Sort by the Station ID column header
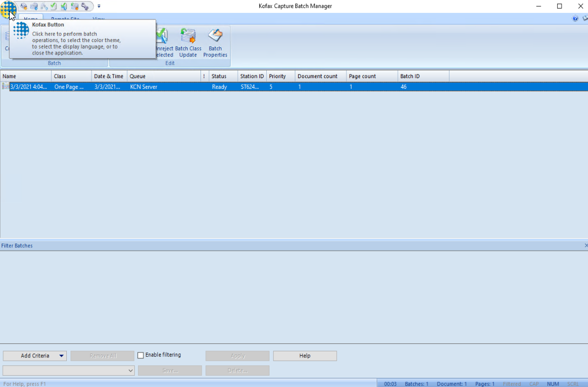The width and height of the screenshot is (588, 387). click(x=252, y=76)
